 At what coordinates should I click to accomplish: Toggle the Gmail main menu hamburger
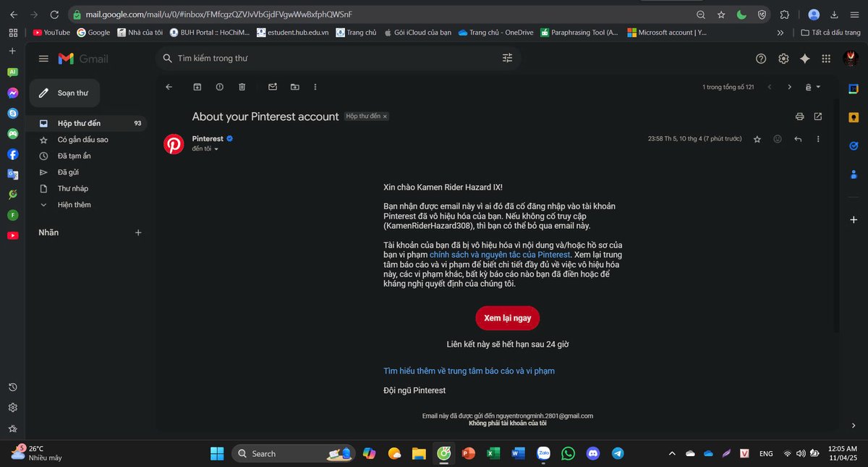(43, 59)
